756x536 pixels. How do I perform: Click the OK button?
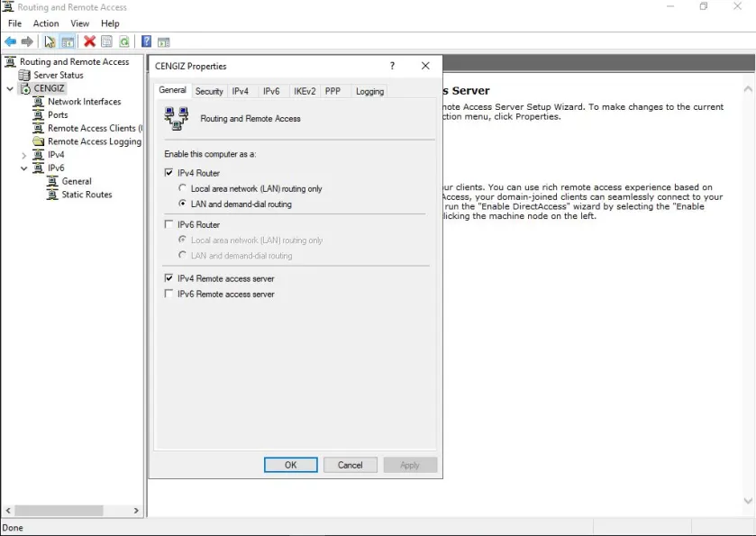pyautogui.click(x=290, y=465)
